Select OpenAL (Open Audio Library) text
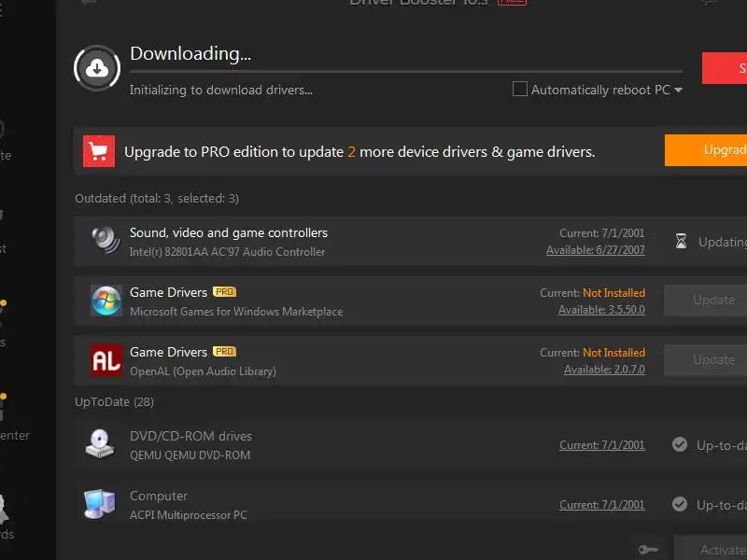The width and height of the screenshot is (747, 560). coord(203,371)
